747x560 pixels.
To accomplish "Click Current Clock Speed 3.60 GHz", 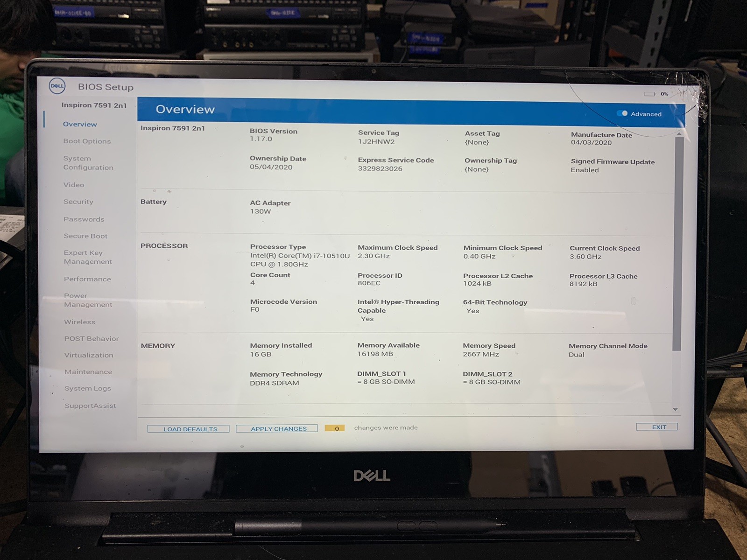I will [585, 257].
